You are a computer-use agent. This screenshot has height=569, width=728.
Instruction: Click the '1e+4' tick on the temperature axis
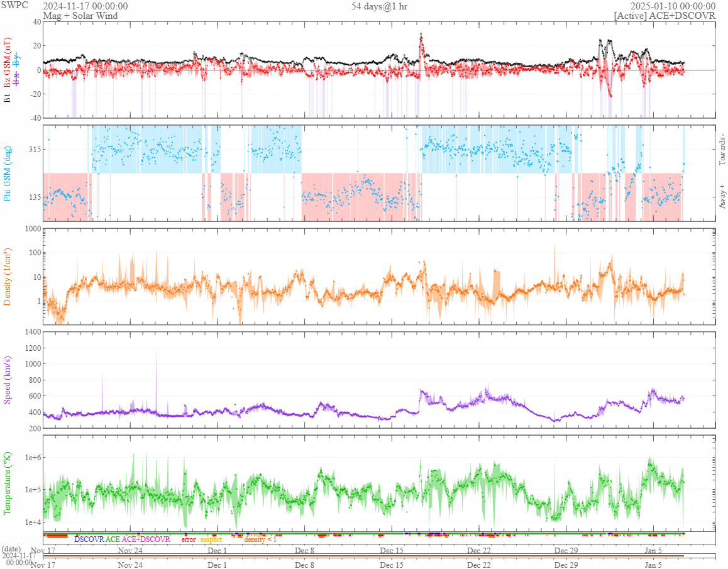click(33, 522)
